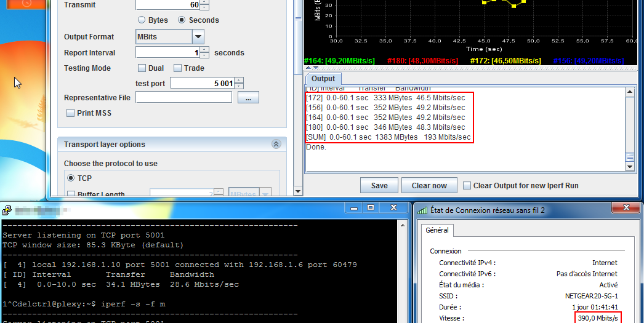Check the Trade testing mode option
The image size is (644, 323).
click(x=177, y=68)
